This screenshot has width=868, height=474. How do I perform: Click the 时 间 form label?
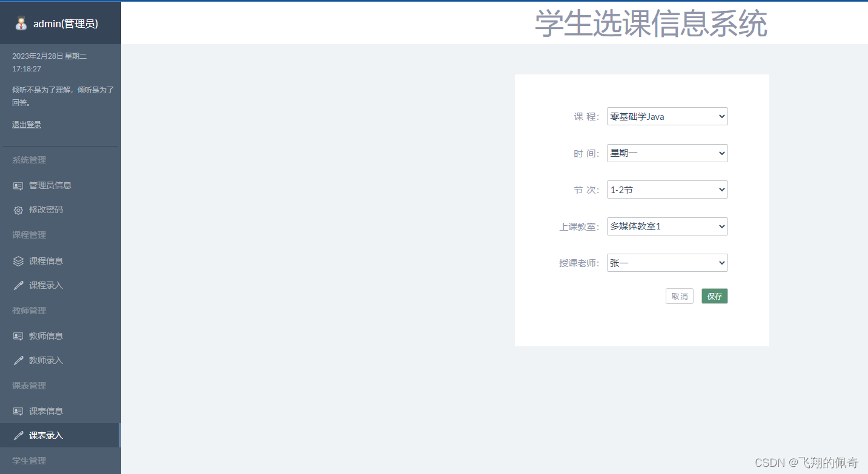586,154
